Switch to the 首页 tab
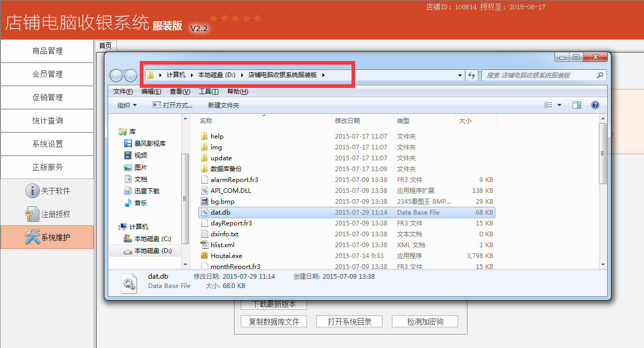 click(x=106, y=46)
